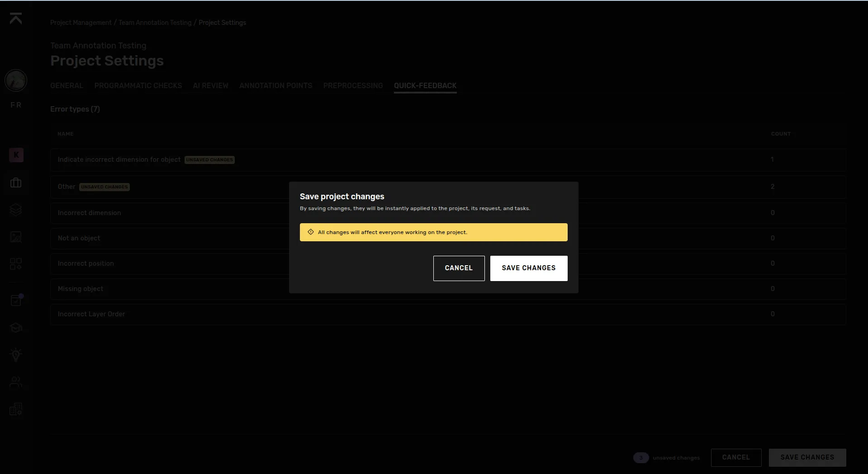Select the 'Incorrect dimension' row
This screenshot has width=868, height=474.
coord(448,213)
